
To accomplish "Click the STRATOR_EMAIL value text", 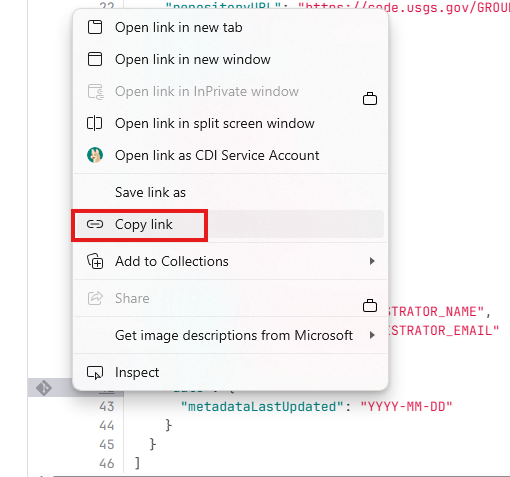I will pyautogui.click(x=443, y=331).
